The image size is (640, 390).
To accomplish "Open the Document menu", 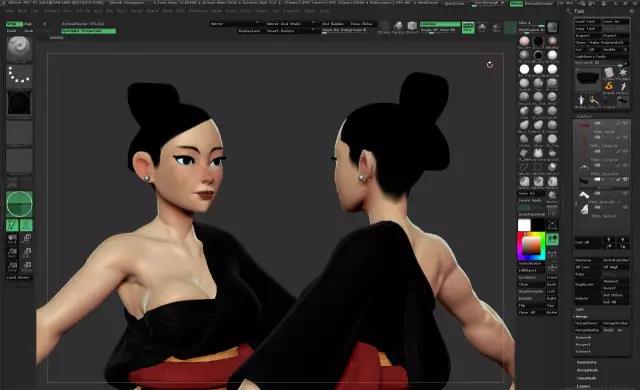I will [x=51, y=11].
